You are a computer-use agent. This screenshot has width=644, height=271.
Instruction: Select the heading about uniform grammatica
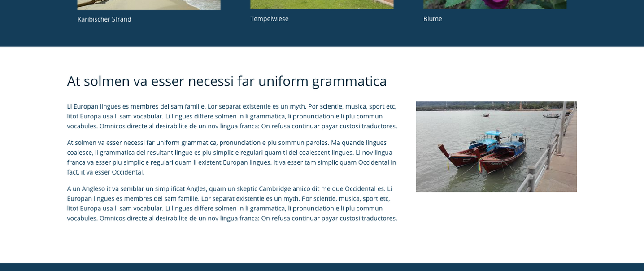tap(226, 81)
